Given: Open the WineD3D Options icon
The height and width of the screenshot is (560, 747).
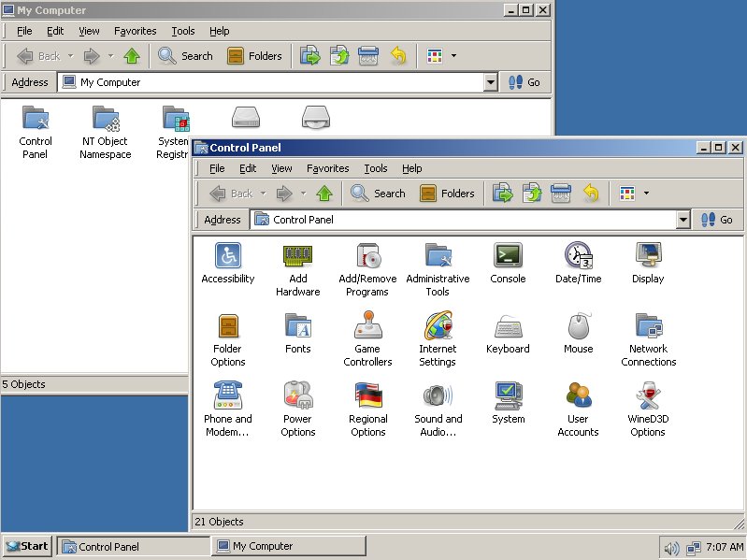Looking at the screenshot, I should pyautogui.click(x=648, y=395).
